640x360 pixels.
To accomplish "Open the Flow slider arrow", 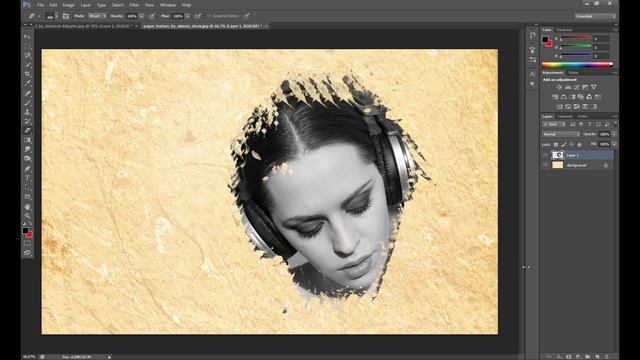I will click(x=187, y=16).
